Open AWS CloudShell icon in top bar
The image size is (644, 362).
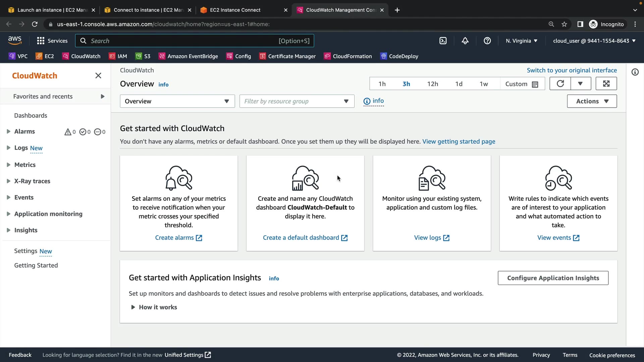(x=443, y=41)
